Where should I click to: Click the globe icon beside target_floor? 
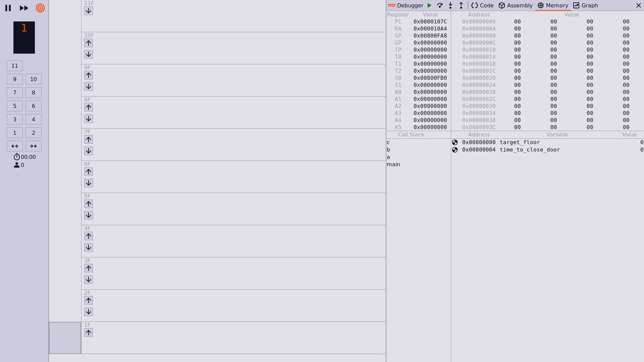pyautogui.click(x=455, y=142)
